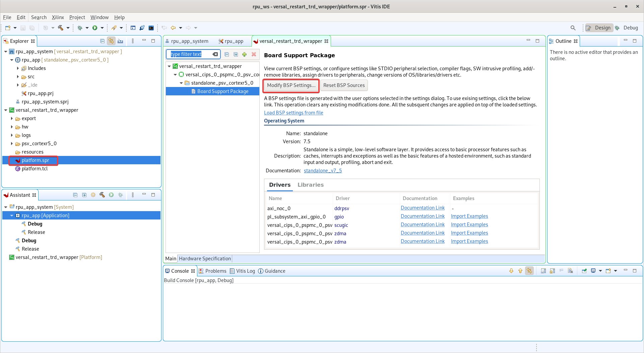Screen dimensions: 644x353
Task: Open the Window menu
Action: 100,17
